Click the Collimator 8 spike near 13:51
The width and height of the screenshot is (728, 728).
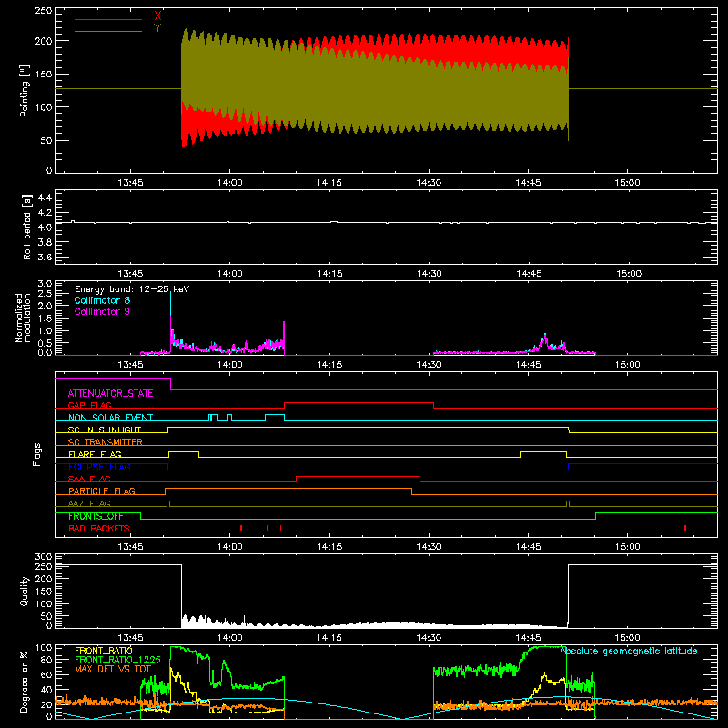(171, 302)
